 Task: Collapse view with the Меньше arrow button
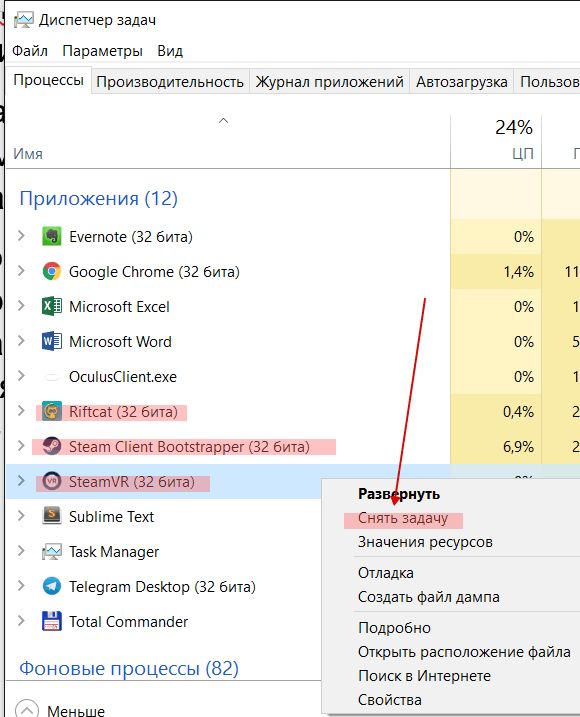coord(27,709)
